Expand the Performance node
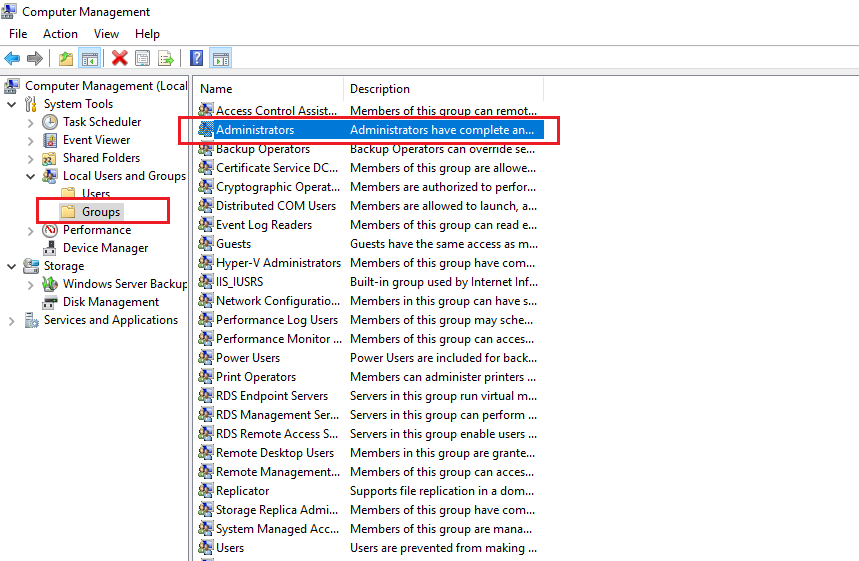The height and width of the screenshot is (561, 859). (x=31, y=231)
